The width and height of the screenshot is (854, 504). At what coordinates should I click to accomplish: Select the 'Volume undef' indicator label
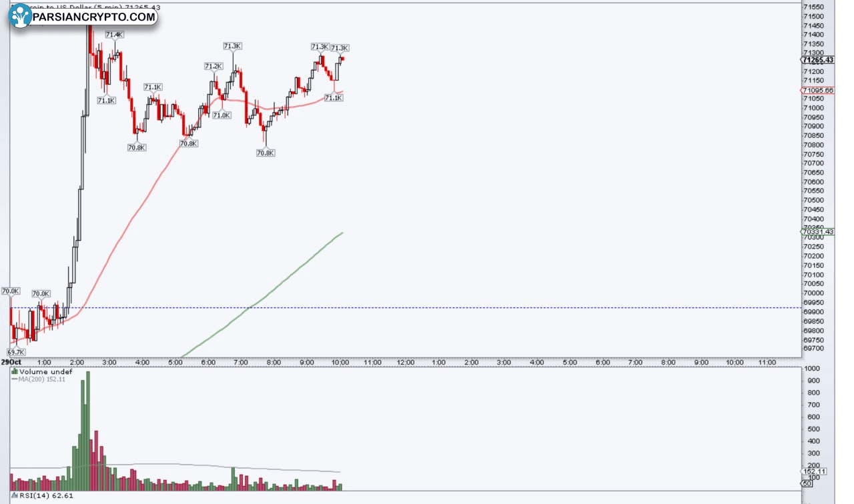[x=45, y=371]
